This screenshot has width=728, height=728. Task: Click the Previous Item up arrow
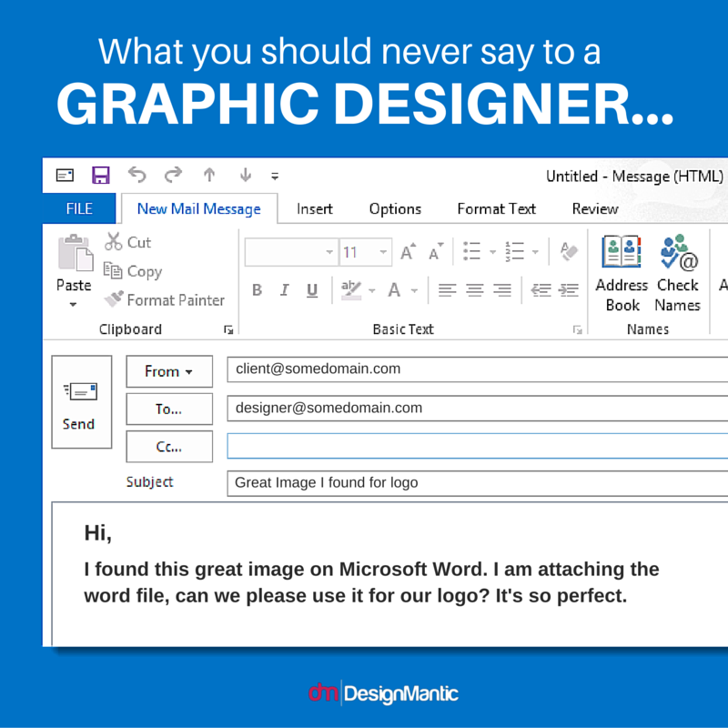pos(209,175)
